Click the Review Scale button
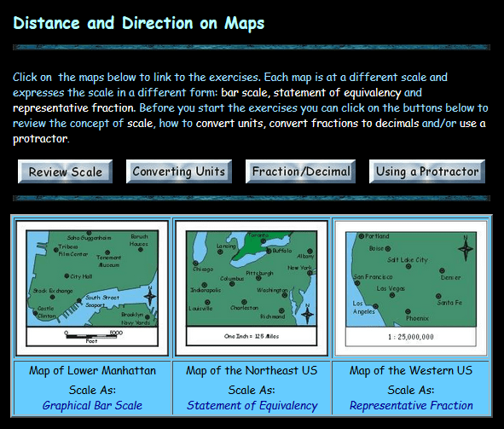The width and height of the screenshot is (504, 429). [x=66, y=171]
